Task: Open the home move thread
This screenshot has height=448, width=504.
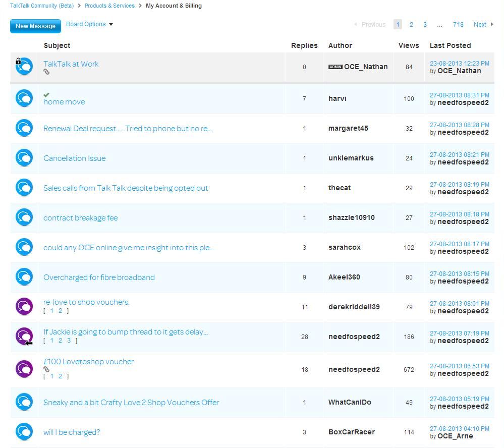Action: [x=64, y=102]
